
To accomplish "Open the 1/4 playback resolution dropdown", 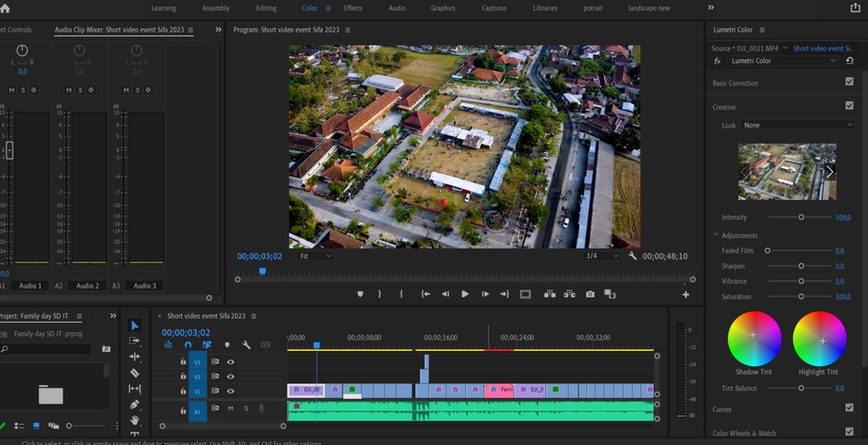I will click(602, 256).
